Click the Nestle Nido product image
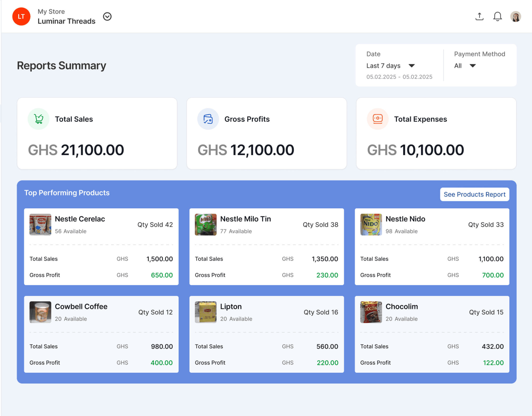Viewport: 532px width, 416px height. [x=371, y=224]
